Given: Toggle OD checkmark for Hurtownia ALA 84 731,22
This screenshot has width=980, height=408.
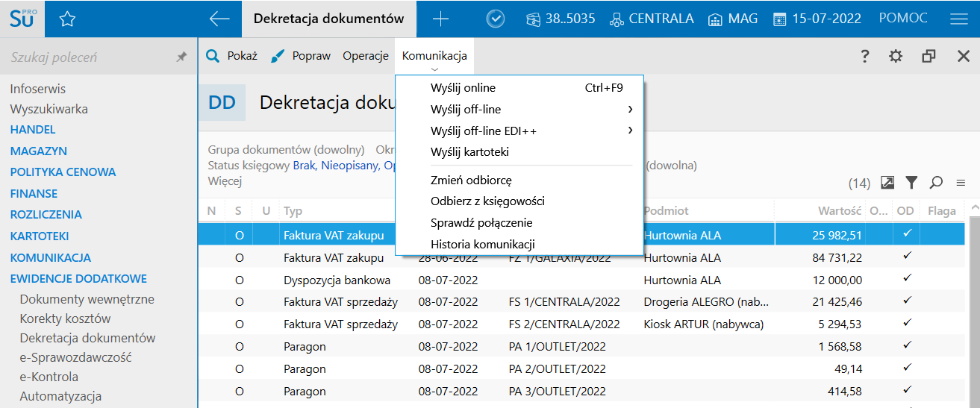Looking at the screenshot, I should (907, 257).
